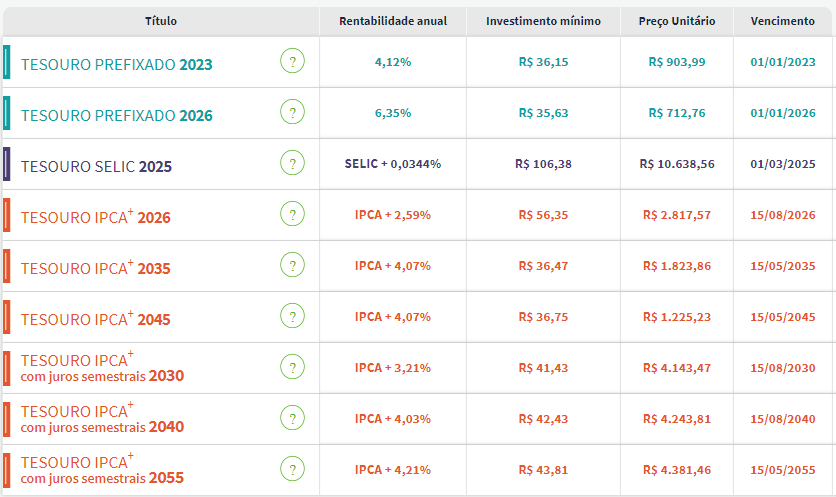Viewport: 836px width, 497px height.
Task: Open question mark for Tesouro IPCA+ 2045
Action: [292, 317]
